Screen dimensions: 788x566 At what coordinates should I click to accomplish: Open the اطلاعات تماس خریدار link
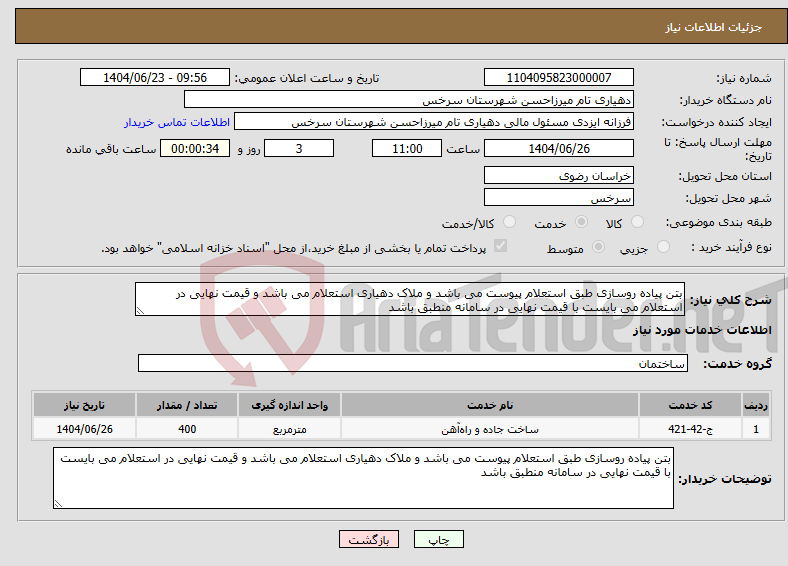(177, 122)
